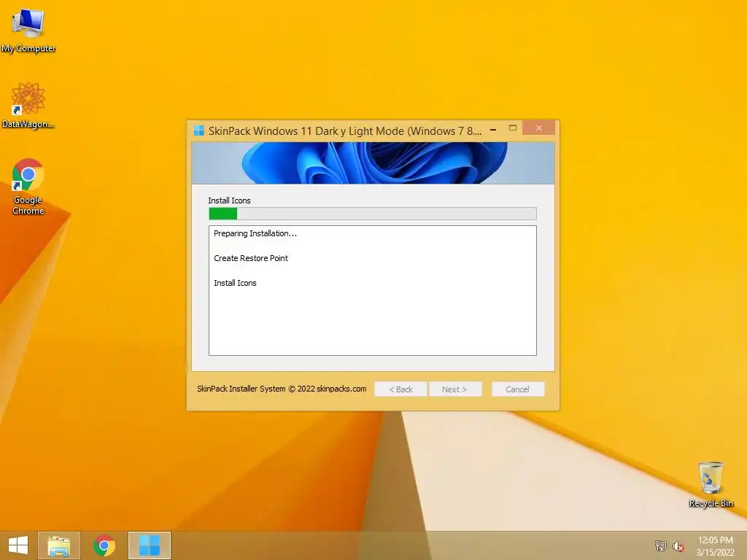This screenshot has width=747, height=560.
Task: Click the network tray icon
Action: tap(660, 545)
